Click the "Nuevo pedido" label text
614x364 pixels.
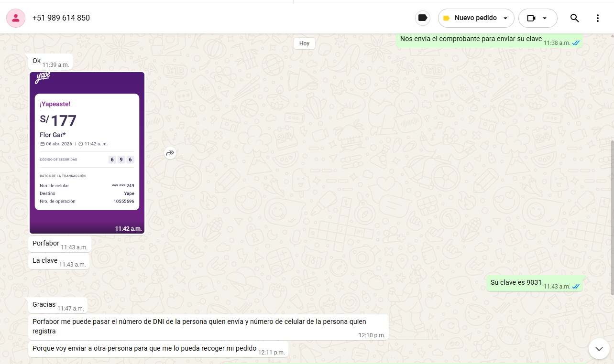coord(475,18)
